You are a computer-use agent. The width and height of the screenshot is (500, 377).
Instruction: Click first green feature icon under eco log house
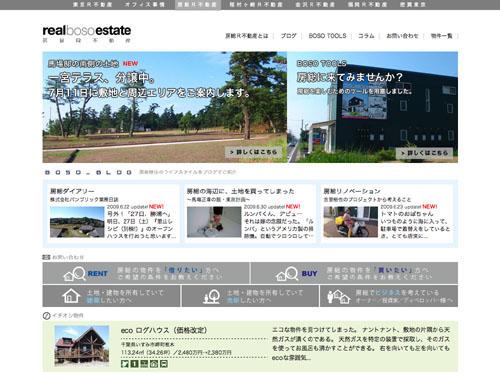125,364
